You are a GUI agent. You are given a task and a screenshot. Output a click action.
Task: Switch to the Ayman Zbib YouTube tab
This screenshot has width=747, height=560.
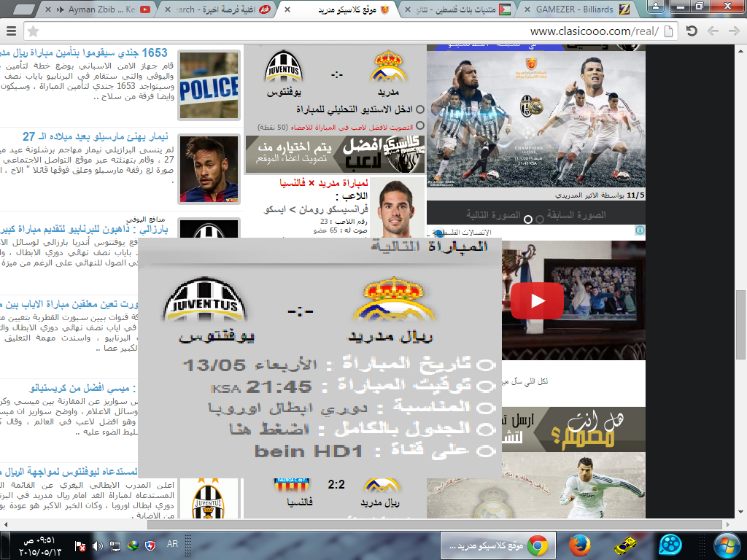(97, 9)
